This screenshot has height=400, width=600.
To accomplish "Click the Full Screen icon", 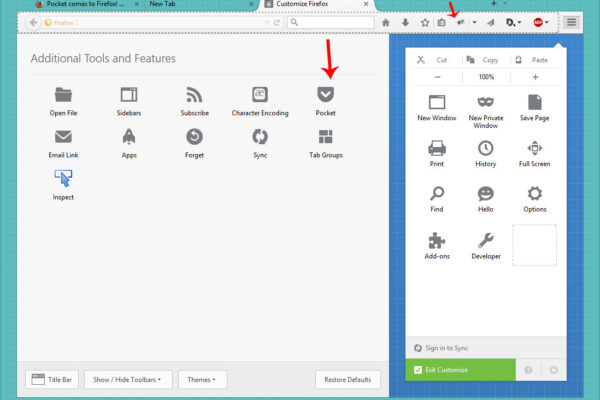I will click(x=535, y=148).
